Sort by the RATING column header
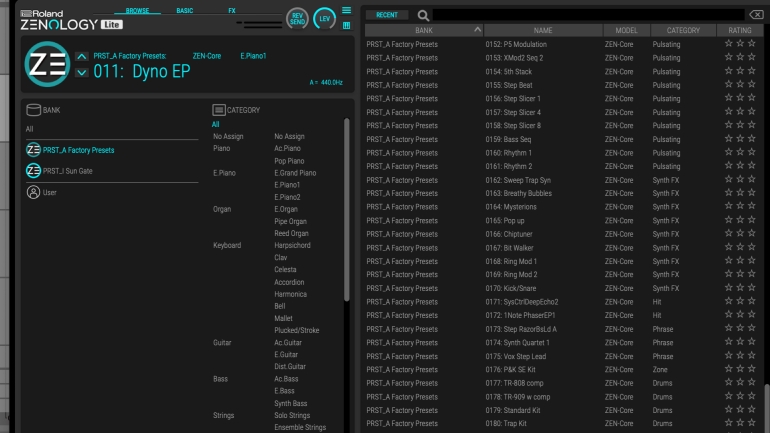 [740, 30]
